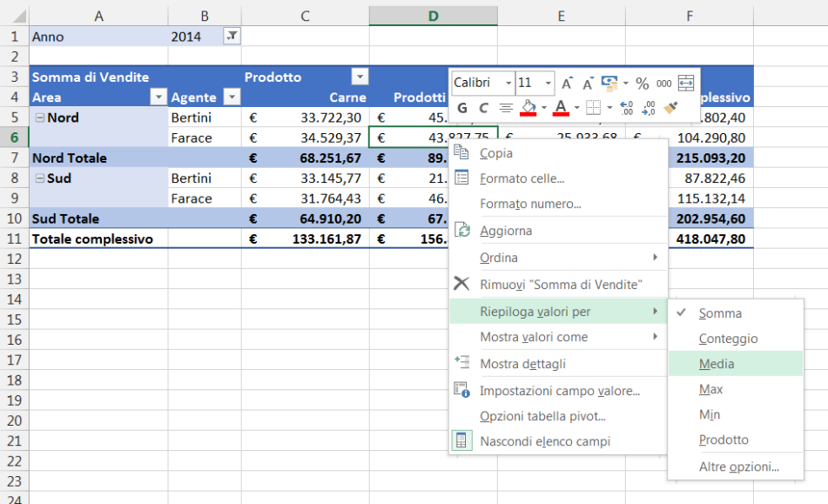This screenshot has height=504, width=828.
Task: Open the Area field filter dropdown
Action: coord(158,97)
